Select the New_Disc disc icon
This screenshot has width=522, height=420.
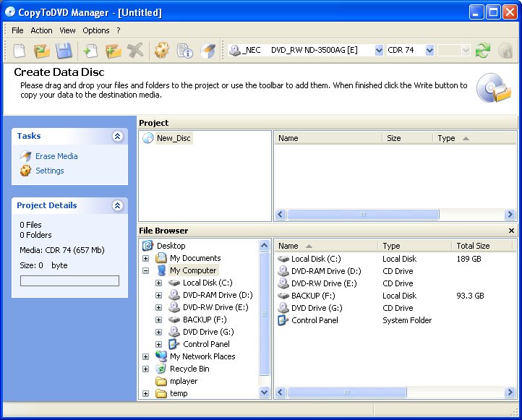pos(147,138)
